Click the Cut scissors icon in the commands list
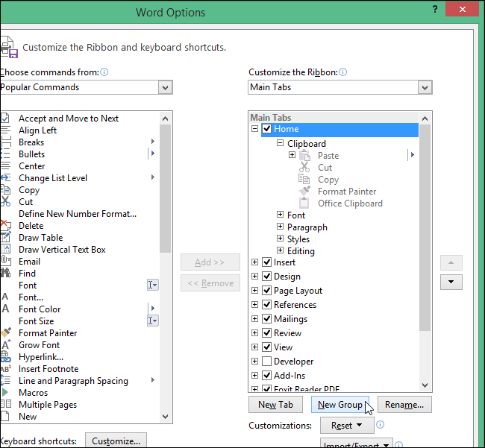This screenshot has width=485, height=448. coord(5,201)
